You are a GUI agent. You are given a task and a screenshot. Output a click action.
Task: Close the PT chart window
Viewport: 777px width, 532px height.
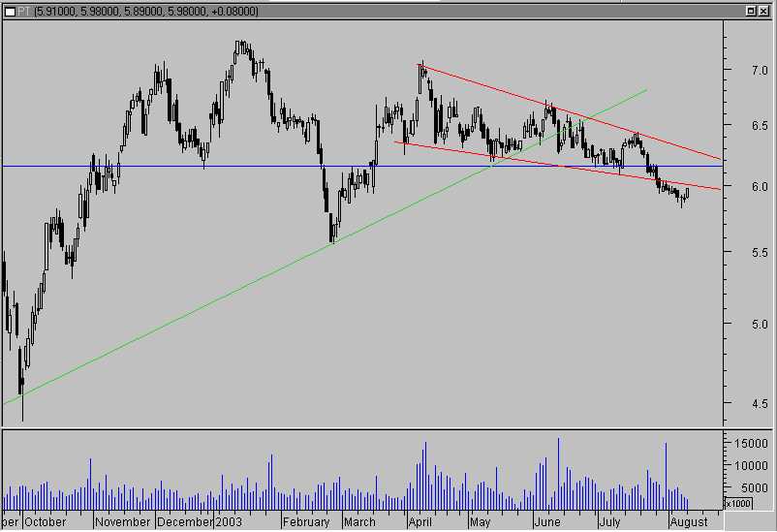[763, 11]
